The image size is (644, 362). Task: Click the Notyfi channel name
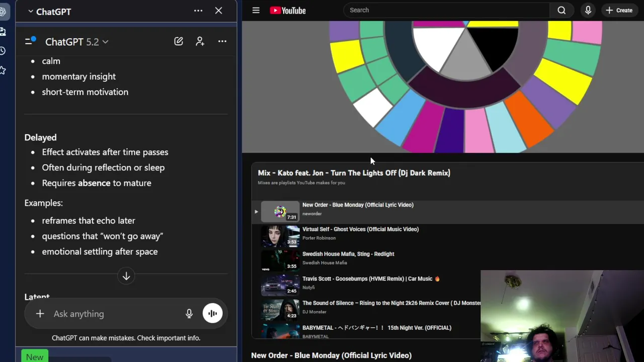pos(308,288)
